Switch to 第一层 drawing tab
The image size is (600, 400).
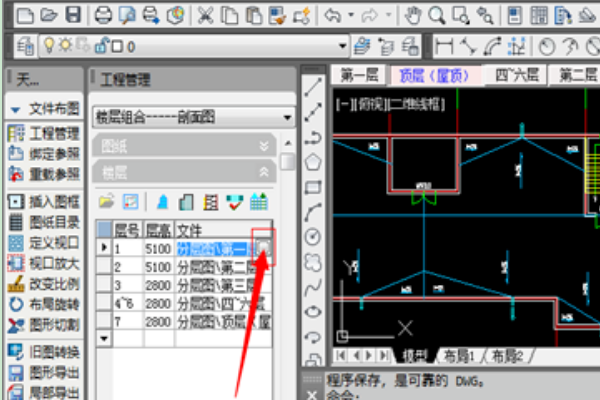coord(359,75)
